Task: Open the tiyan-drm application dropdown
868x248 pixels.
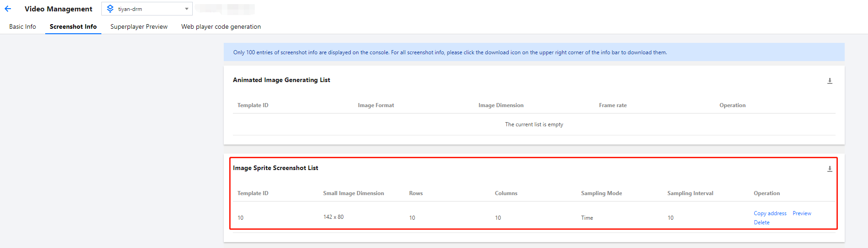Action: 147,9
